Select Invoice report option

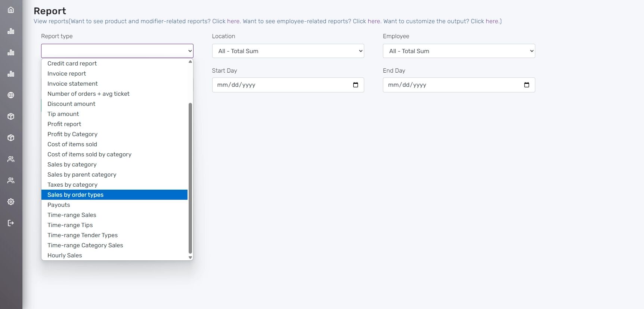tap(114, 74)
